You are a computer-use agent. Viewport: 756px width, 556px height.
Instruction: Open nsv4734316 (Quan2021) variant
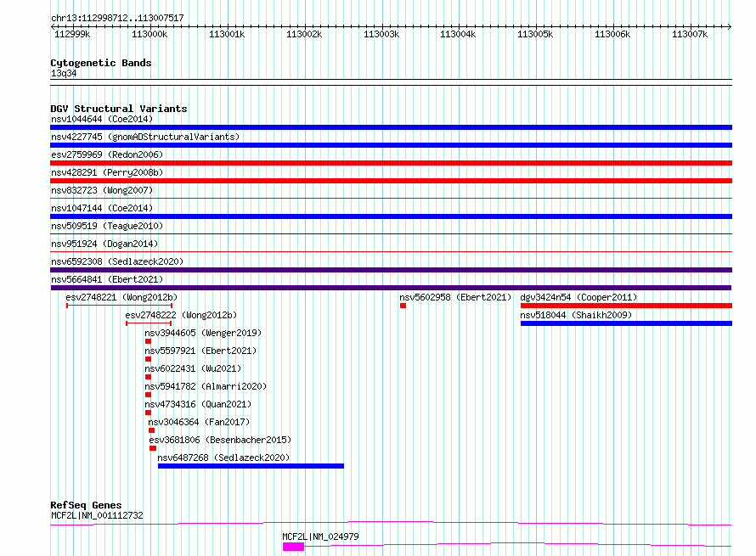click(198, 404)
